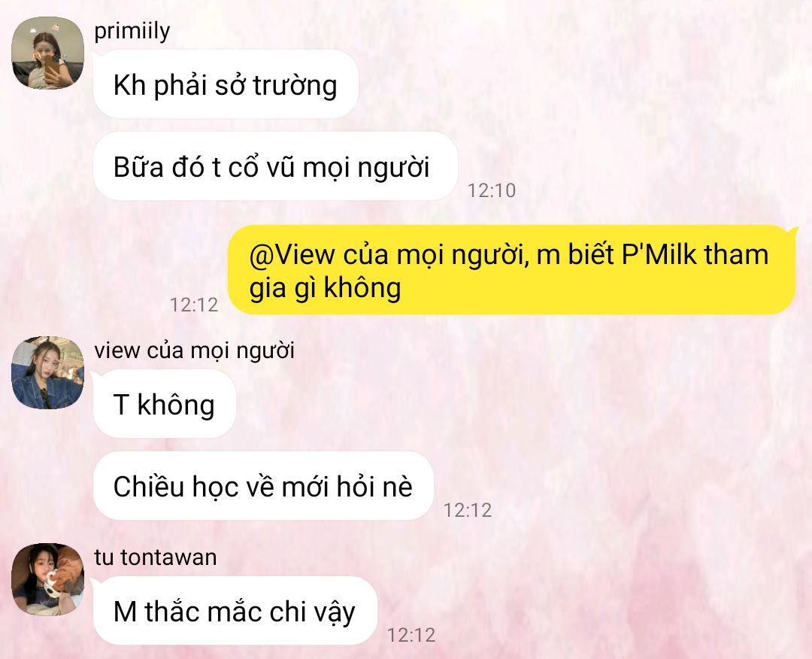Select the message Chiều học về mới hỏi nè
The width and height of the screenshot is (812, 659).
263,486
